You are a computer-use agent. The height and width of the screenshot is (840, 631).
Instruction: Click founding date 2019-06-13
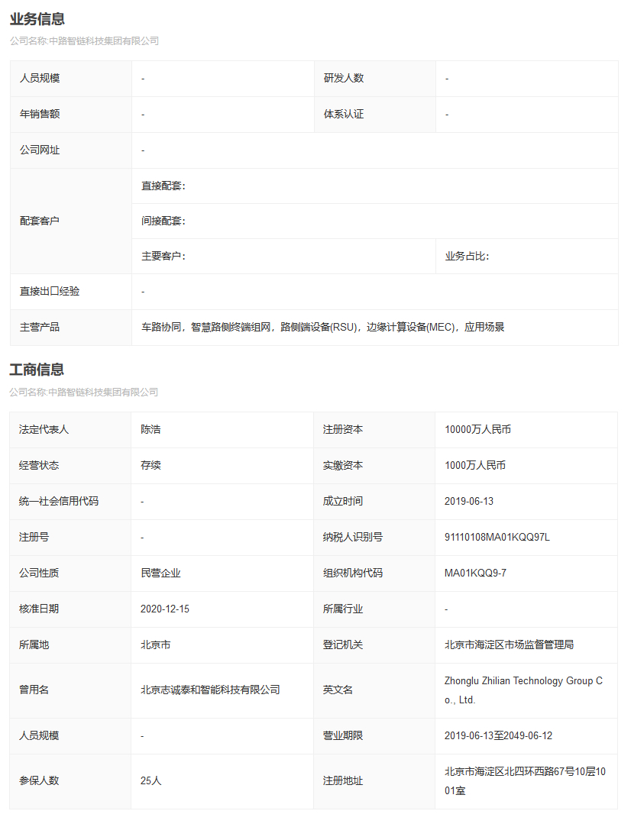click(x=469, y=502)
